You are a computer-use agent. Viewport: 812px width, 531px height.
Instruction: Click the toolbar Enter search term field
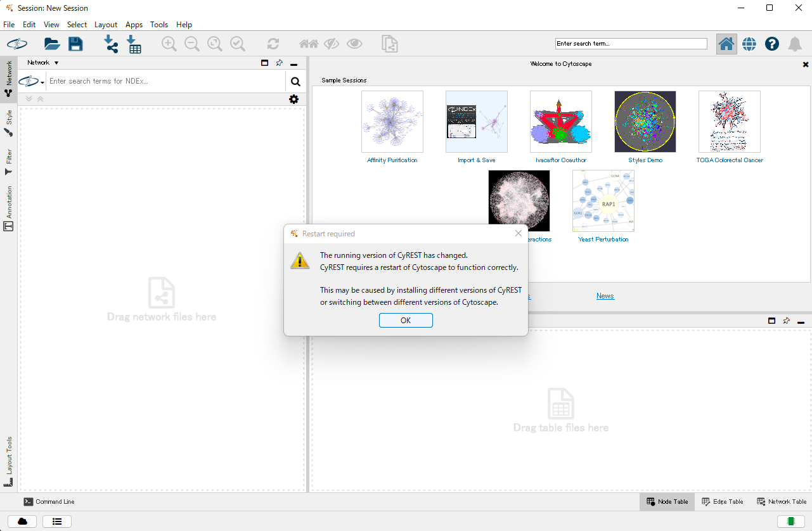631,44
